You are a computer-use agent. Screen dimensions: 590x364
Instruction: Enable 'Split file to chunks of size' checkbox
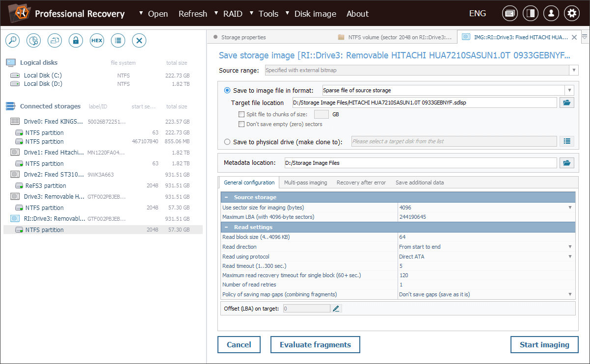[x=241, y=114]
